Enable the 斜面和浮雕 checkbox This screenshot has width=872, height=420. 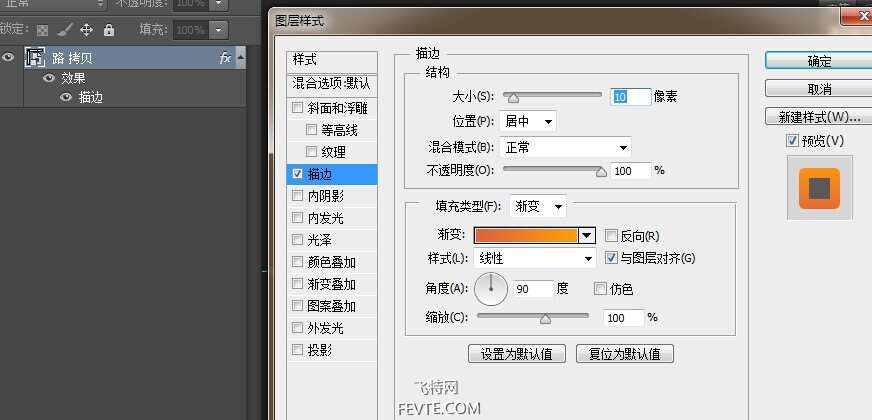297,108
